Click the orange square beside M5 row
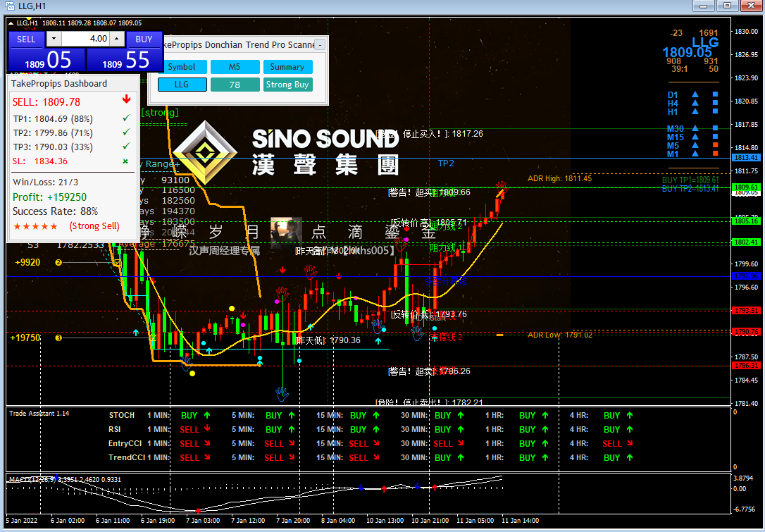The height and width of the screenshot is (532, 765). (715, 145)
